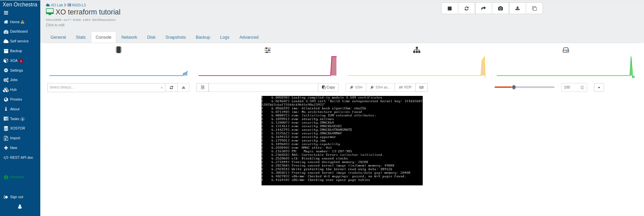
Task: Open the Advanced tab
Action: click(x=248, y=37)
